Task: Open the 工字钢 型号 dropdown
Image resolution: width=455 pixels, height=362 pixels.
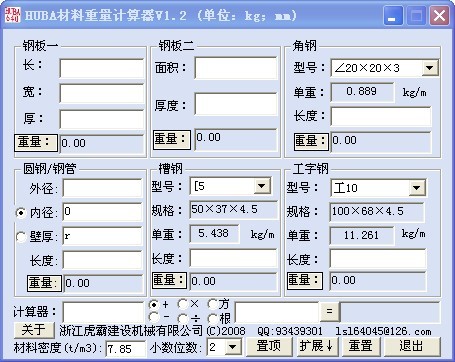Action: click(416, 188)
